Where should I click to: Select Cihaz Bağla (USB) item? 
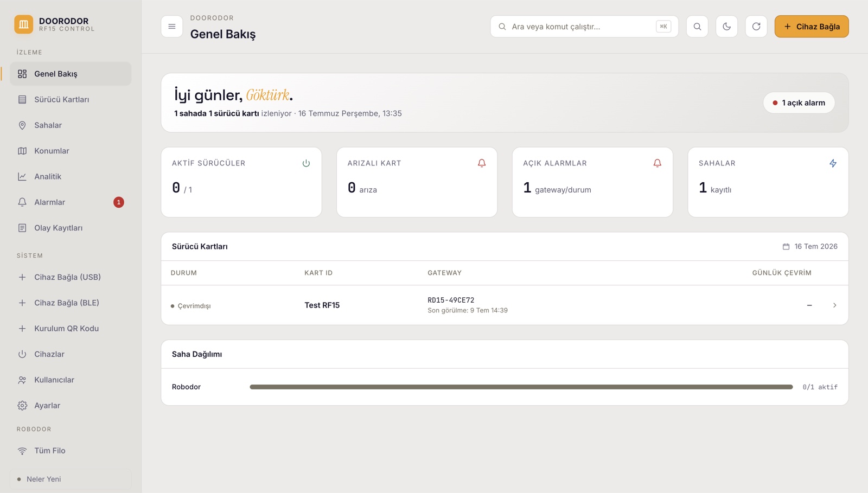pos(71,277)
